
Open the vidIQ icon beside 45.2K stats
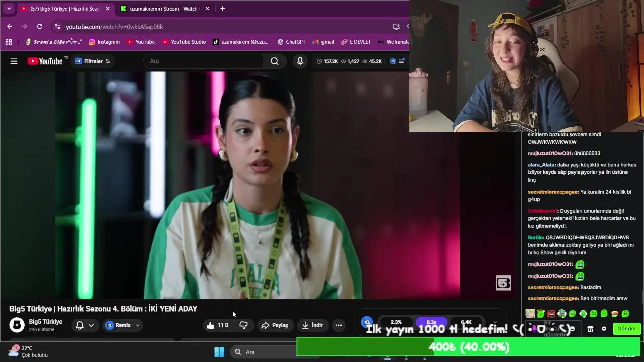[x=392, y=61]
